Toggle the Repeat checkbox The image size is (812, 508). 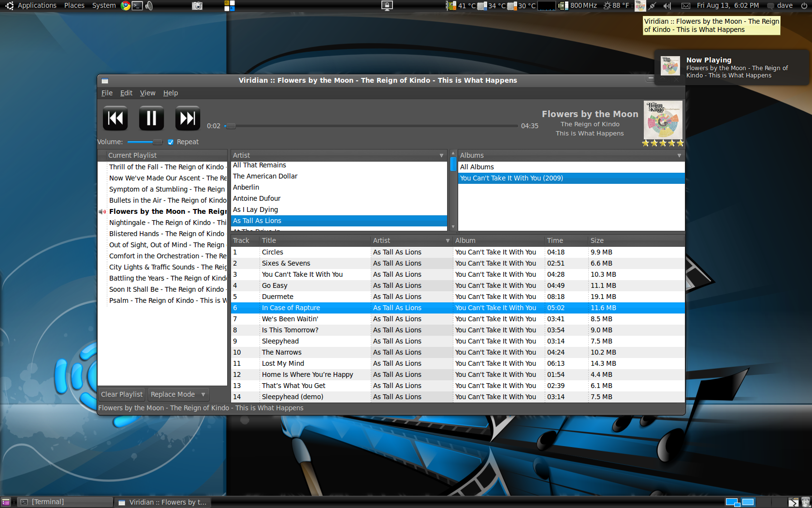click(171, 142)
